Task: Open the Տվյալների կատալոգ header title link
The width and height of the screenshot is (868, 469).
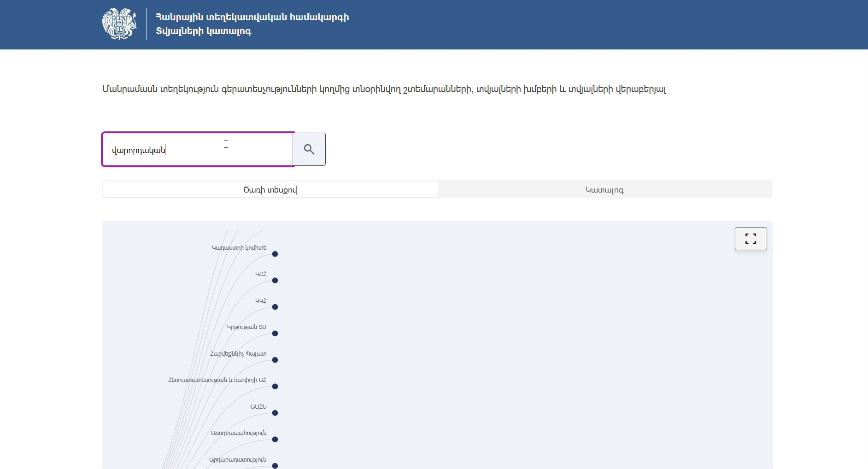Action: [x=204, y=31]
